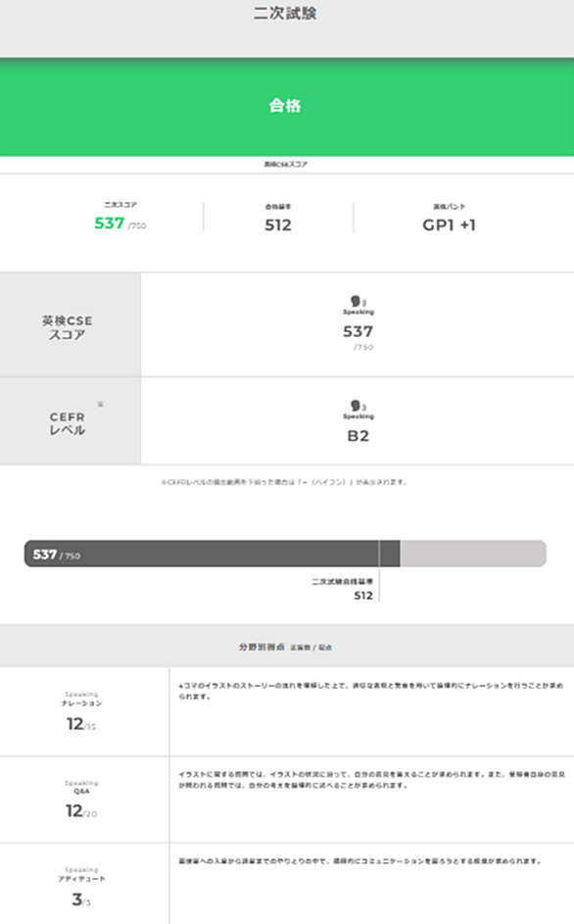574x924 pixels.
Task: Click the asterisk mark beside CEFRレベル
Action: coord(100,405)
